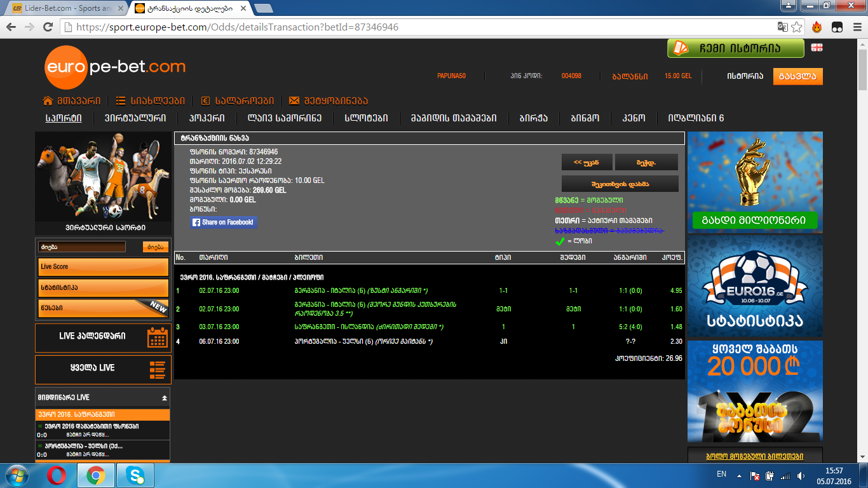Viewport: 868px width, 488px height.
Task: Open the calendar icon in LIVE კალენდარი
Action: tap(158, 337)
